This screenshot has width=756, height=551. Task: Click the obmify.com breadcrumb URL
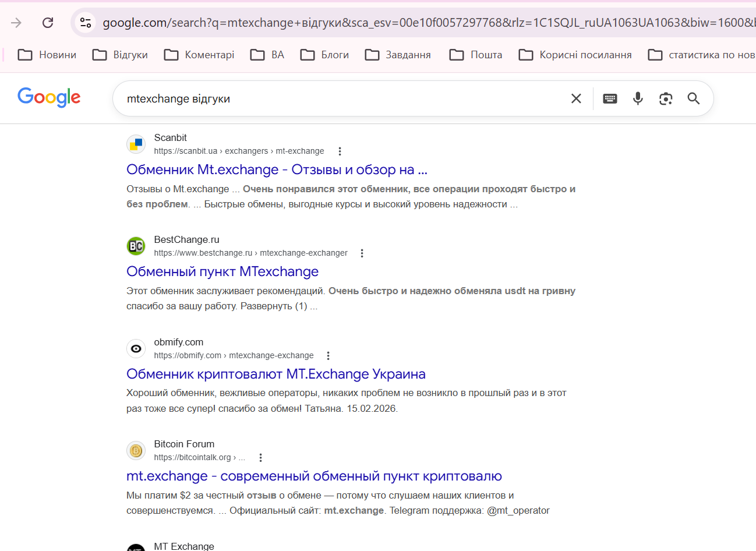click(x=234, y=355)
